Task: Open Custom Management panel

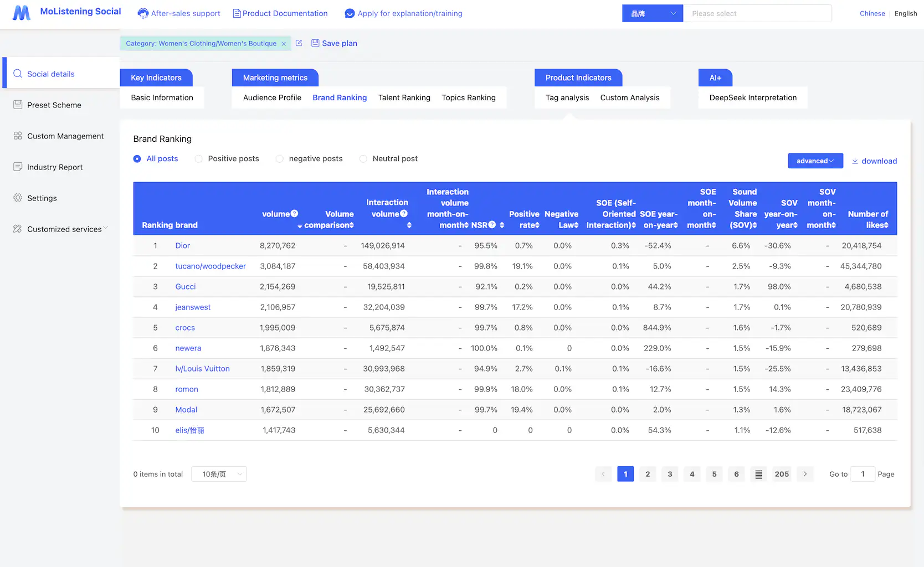Action: coord(65,136)
